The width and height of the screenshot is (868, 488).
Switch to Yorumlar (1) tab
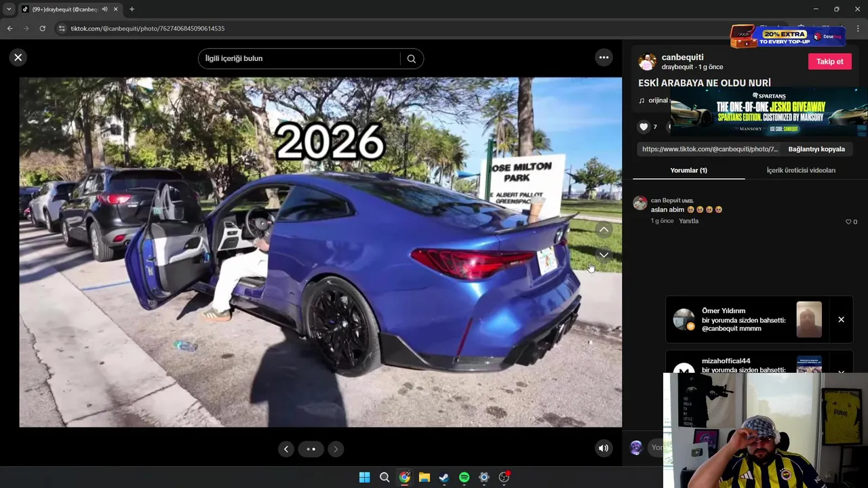pos(688,170)
